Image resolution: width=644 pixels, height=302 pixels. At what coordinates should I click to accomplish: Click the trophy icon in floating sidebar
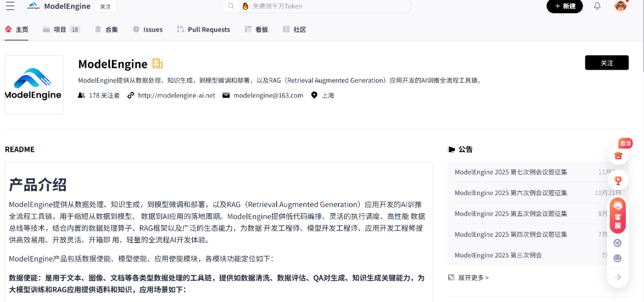click(618, 180)
